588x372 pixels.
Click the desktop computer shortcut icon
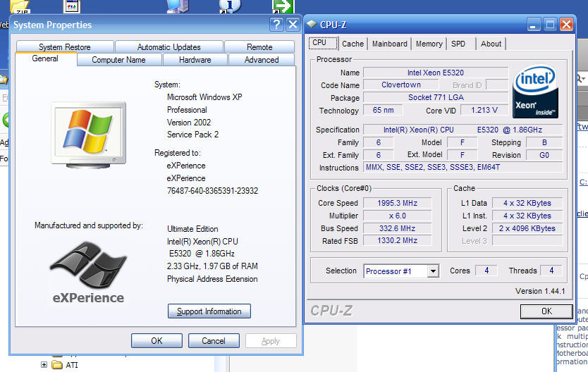pos(178,6)
